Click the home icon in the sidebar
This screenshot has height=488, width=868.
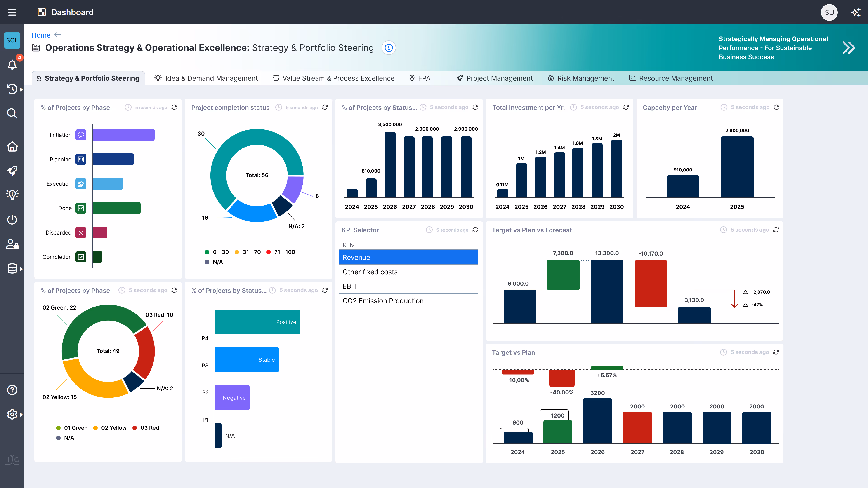click(12, 146)
